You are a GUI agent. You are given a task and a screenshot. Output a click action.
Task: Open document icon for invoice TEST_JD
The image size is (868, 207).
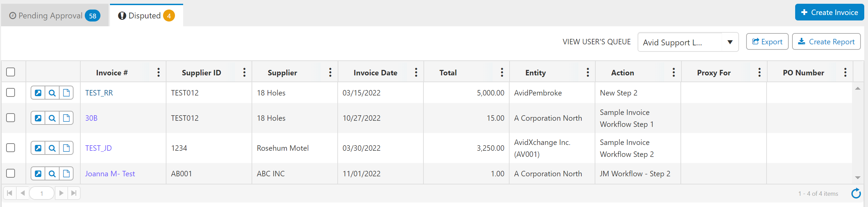tap(66, 148)
